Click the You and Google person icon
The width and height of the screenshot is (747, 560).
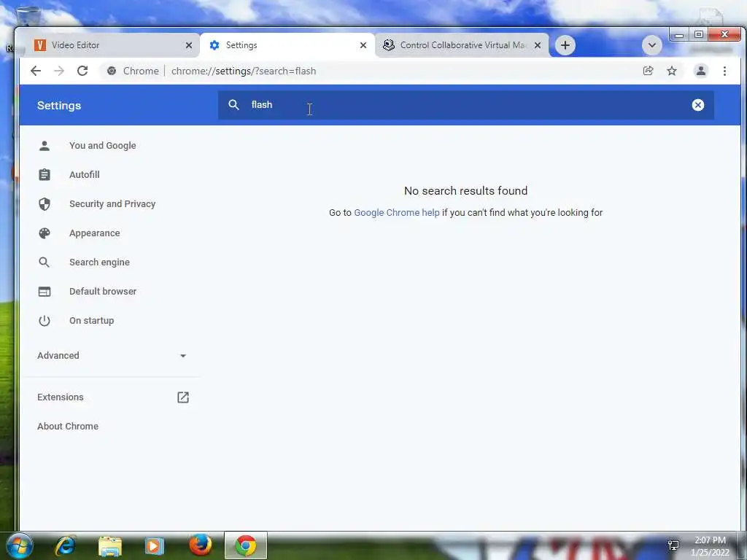tap(44, 146)
